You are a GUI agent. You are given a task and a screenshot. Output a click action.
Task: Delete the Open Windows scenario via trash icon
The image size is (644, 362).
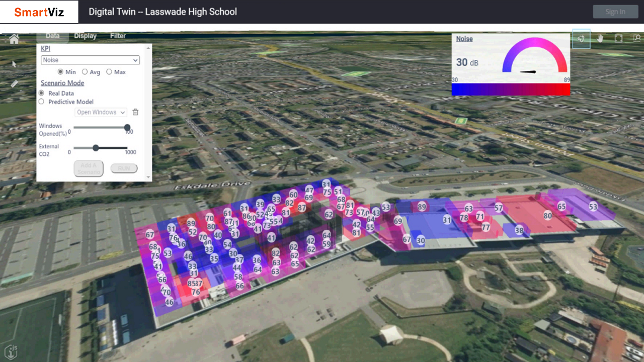click(x=135, y=112)
